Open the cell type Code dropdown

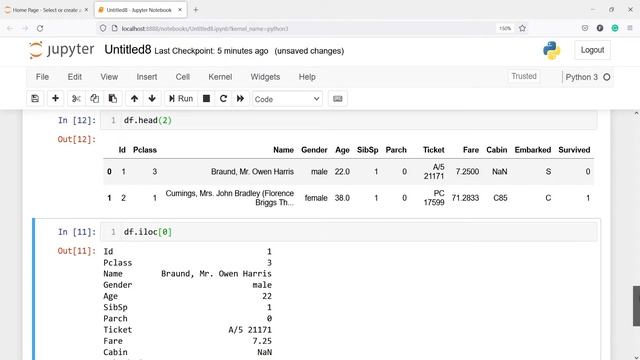[x=287, y=99]
